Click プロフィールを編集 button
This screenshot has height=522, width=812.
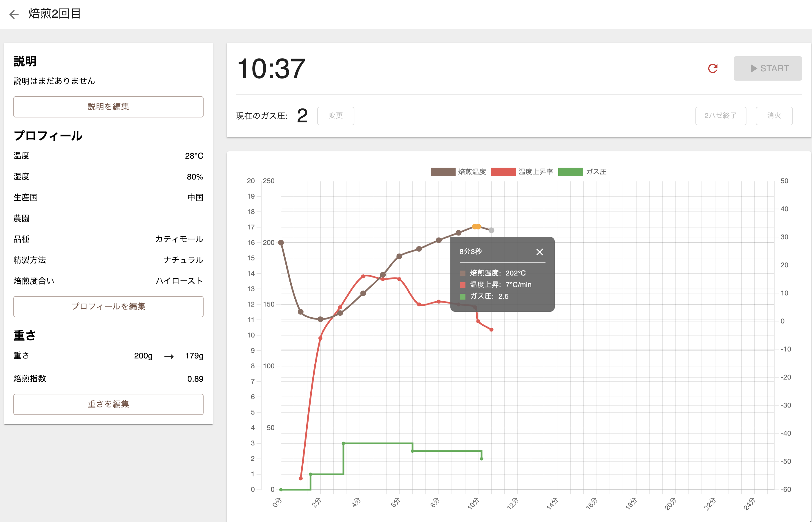click(x=108, y=307)
